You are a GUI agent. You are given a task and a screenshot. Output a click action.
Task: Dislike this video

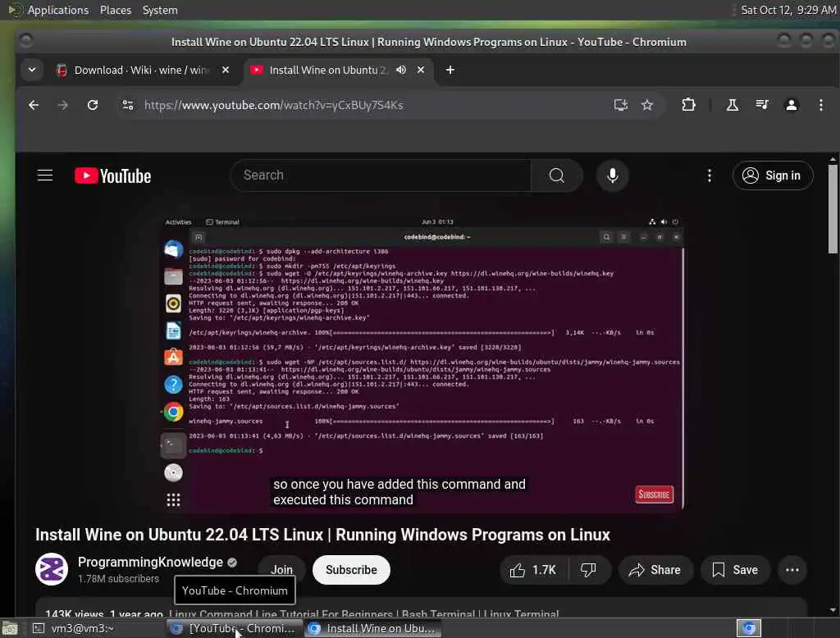(589, 570)
